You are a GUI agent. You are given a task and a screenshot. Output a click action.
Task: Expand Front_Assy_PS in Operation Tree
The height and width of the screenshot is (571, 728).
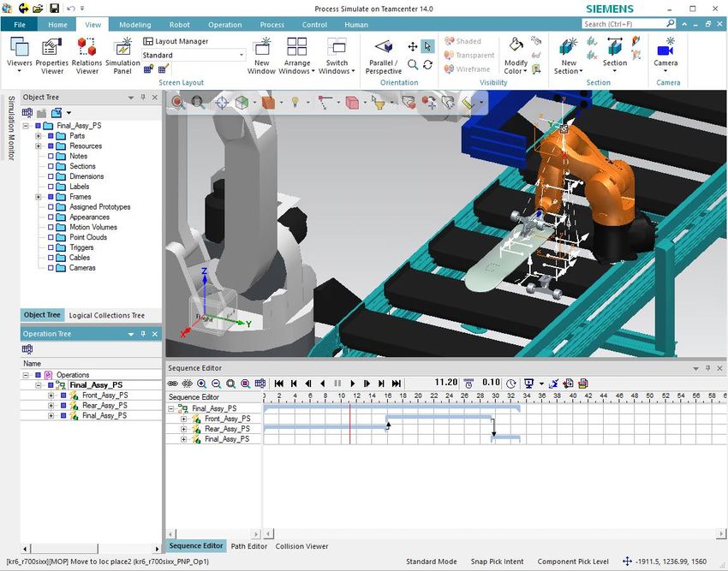pos(51,396)
